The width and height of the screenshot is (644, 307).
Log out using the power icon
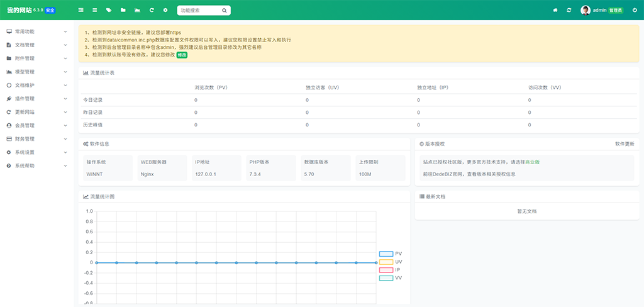(x=635, y=11)
